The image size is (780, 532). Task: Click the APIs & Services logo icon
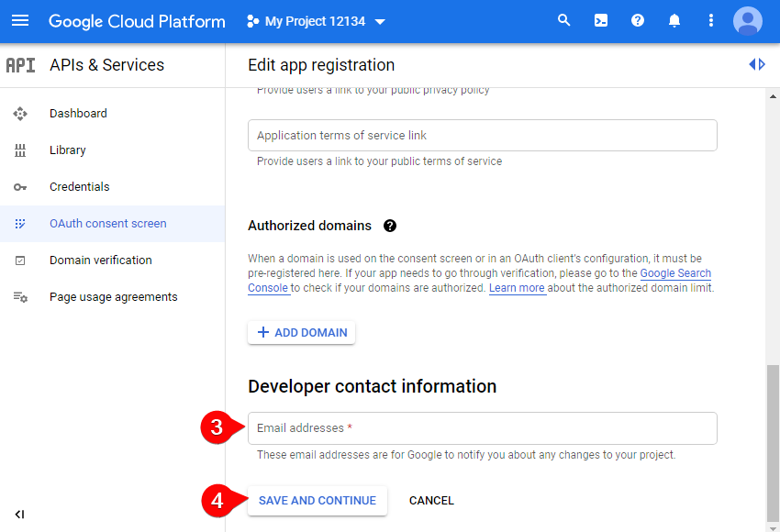(x=20, y=65)
